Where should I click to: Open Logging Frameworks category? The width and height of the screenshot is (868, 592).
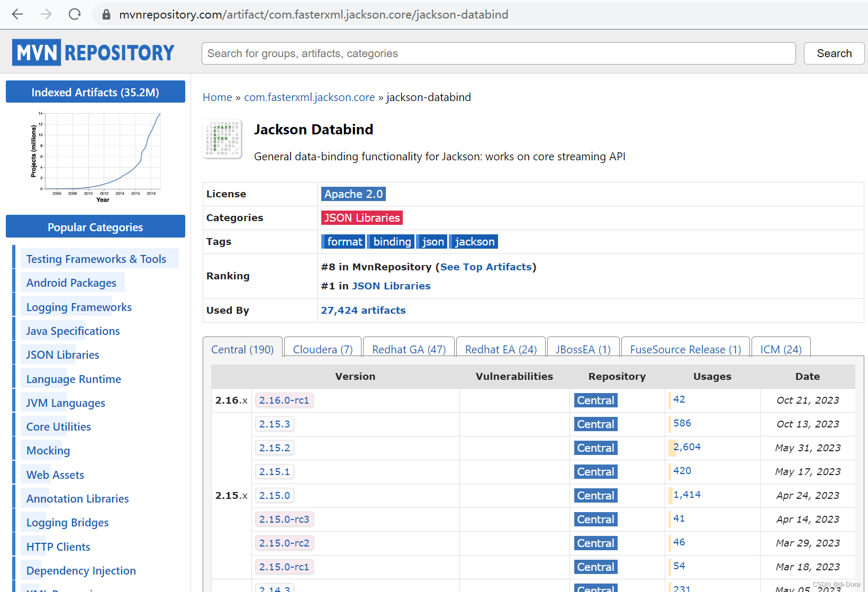click(x=79, y=307)
